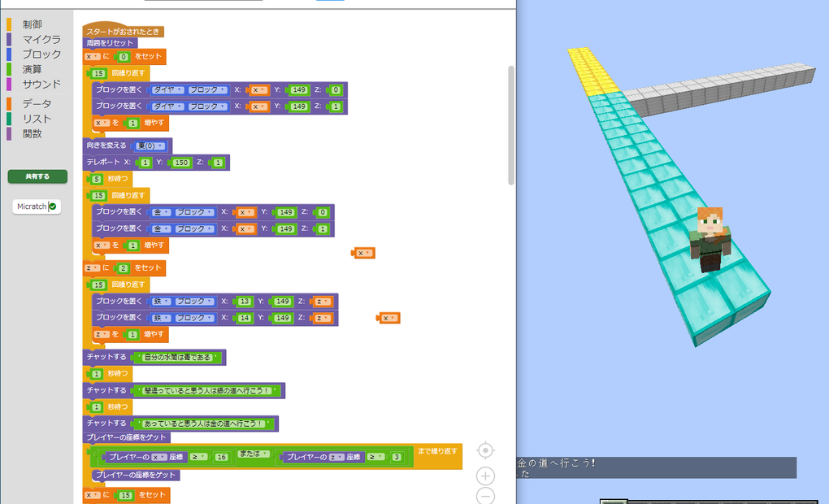Click the center workspace crosshair icon
This screenshot has height=504, width=829.
[485, 450]
